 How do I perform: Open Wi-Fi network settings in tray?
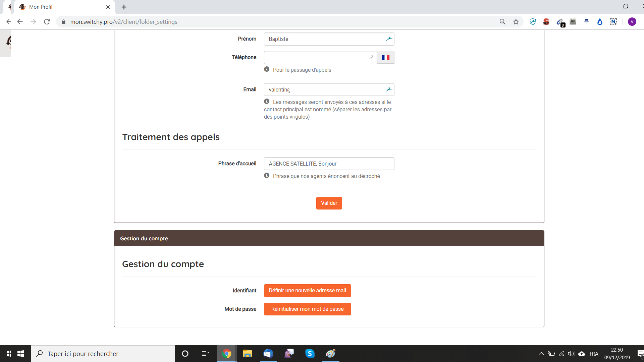[561, 354]
